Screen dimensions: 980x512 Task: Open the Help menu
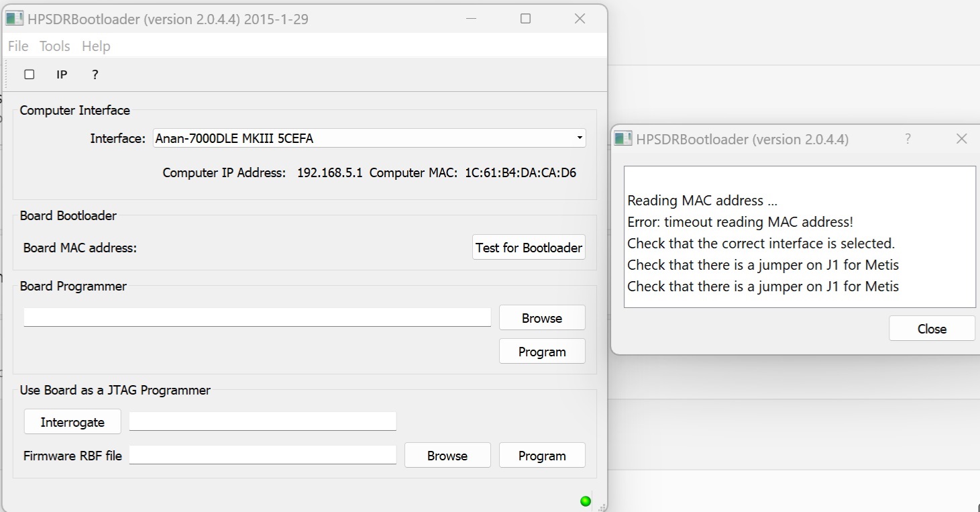tap(96, 46)
